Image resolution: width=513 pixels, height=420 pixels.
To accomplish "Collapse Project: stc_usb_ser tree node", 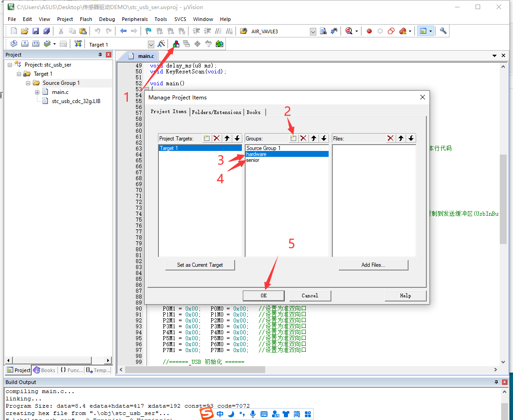I will 10,65.
